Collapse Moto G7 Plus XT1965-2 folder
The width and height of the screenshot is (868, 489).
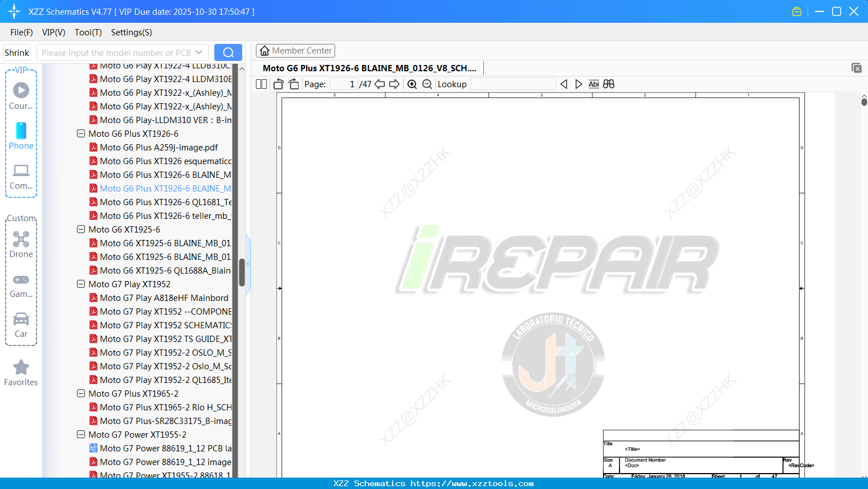[81, 394]
